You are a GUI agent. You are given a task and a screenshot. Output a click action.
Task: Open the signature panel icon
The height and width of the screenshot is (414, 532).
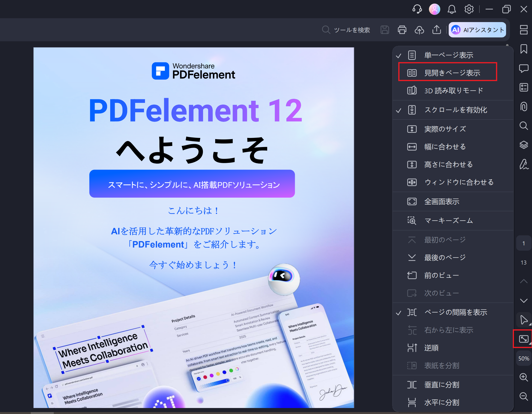(524, 164)
